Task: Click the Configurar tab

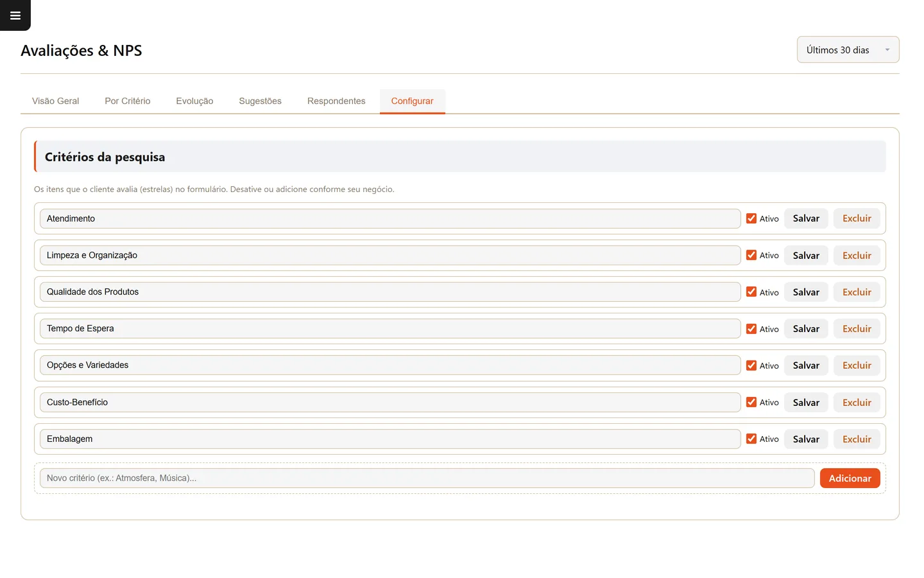Action: tap(412, 101)
